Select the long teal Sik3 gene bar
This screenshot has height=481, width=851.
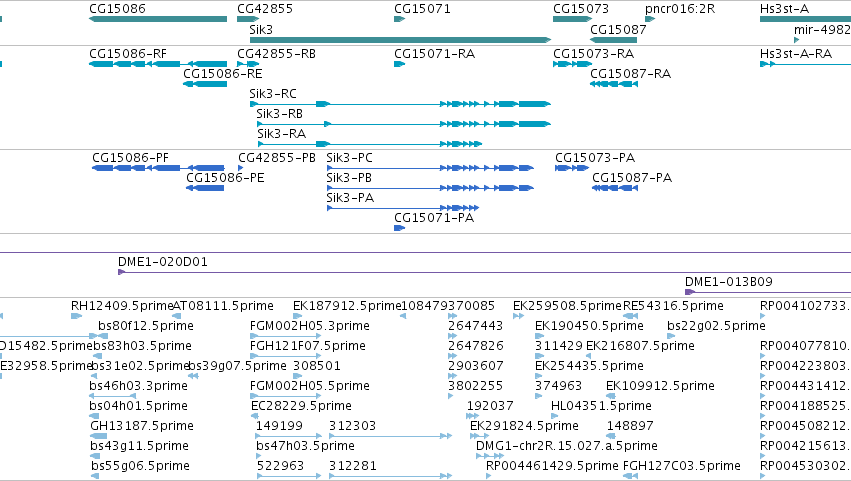401,40
